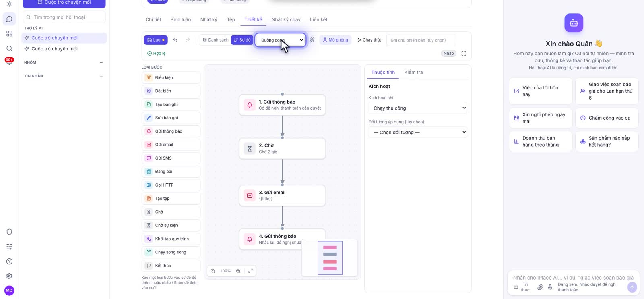The height and width of the screenshot is (299, 644).
Task: Click the Chấm công vào ca suggestion
Action: point(607,118)
